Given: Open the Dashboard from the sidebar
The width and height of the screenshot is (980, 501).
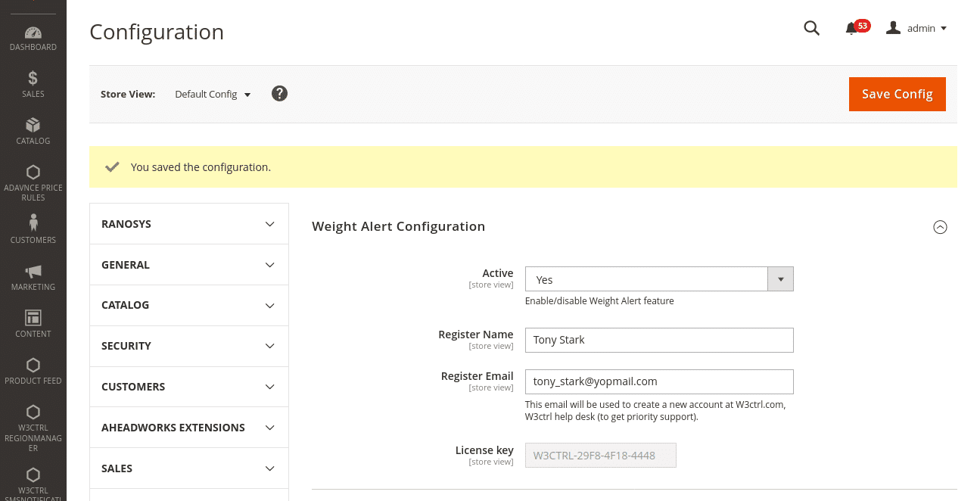Looking at the screenshot, I should click(x=33, y=38).
